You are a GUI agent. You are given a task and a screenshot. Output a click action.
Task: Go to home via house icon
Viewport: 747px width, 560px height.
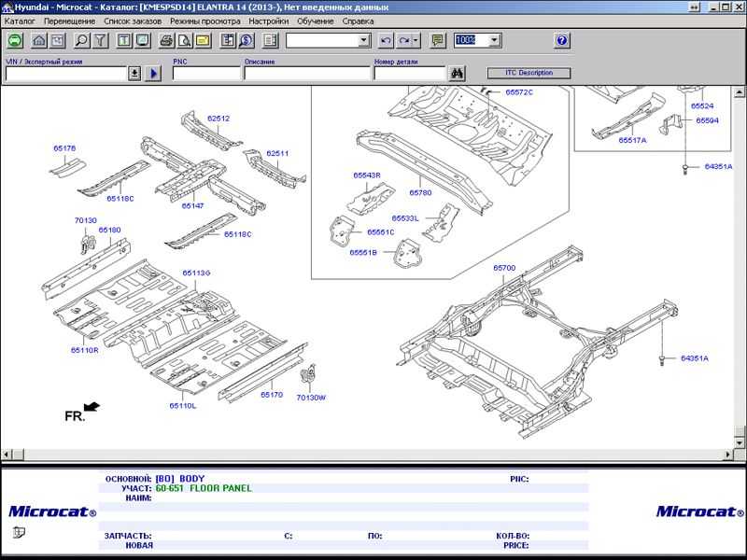coord(39,40)
